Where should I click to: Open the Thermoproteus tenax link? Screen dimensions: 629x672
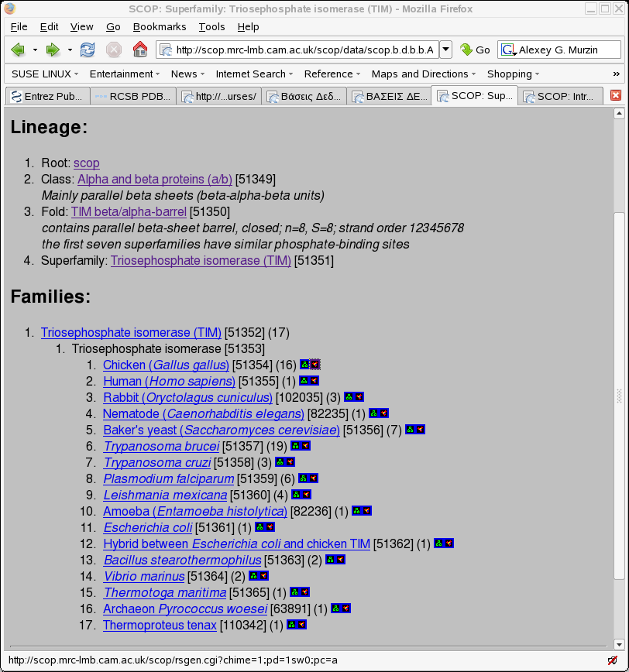160,626
